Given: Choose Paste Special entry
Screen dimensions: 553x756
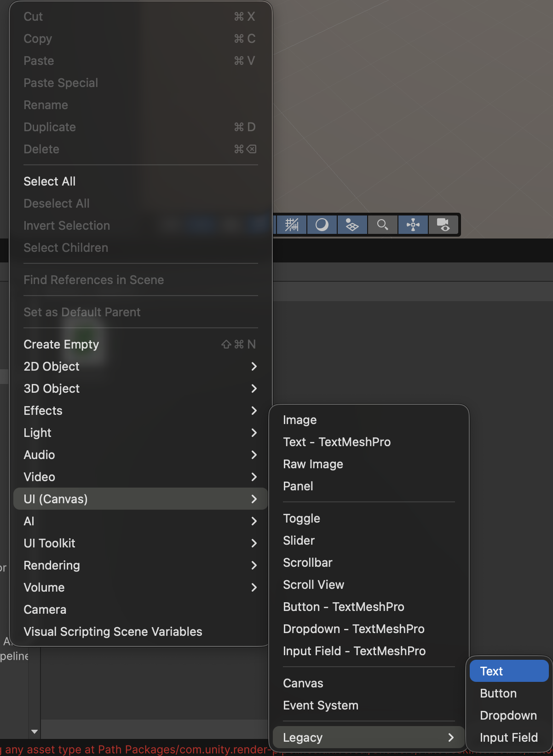Looking at the screenshot, I should 140,83.
